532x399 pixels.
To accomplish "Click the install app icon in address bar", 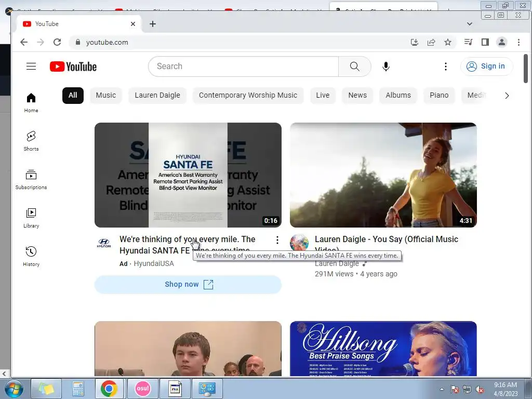I will (x=414, y=42).
